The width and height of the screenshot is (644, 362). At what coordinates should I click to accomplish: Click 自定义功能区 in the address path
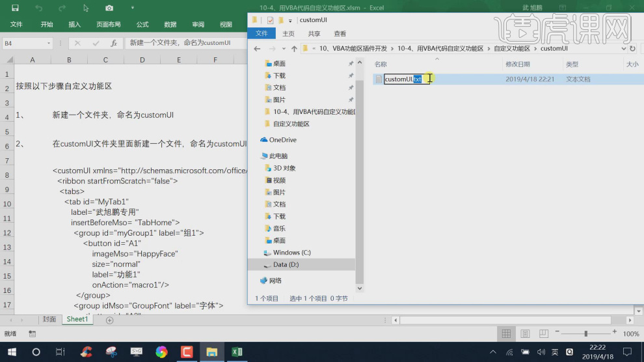click(512, 48)
